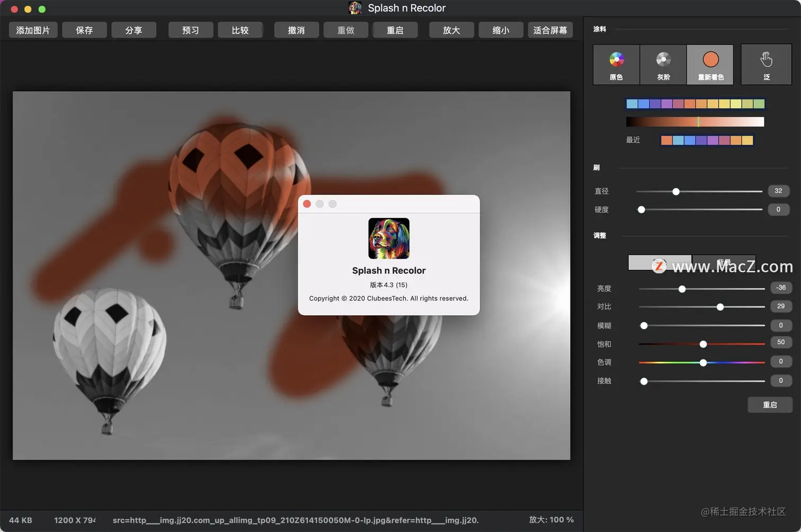Click the 直径 diameter slider handle
The image size is (801, 532).
click(676, 191)
